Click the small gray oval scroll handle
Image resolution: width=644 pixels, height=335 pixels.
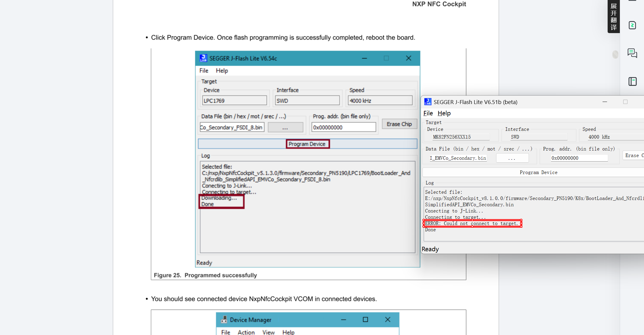point(615,54)
